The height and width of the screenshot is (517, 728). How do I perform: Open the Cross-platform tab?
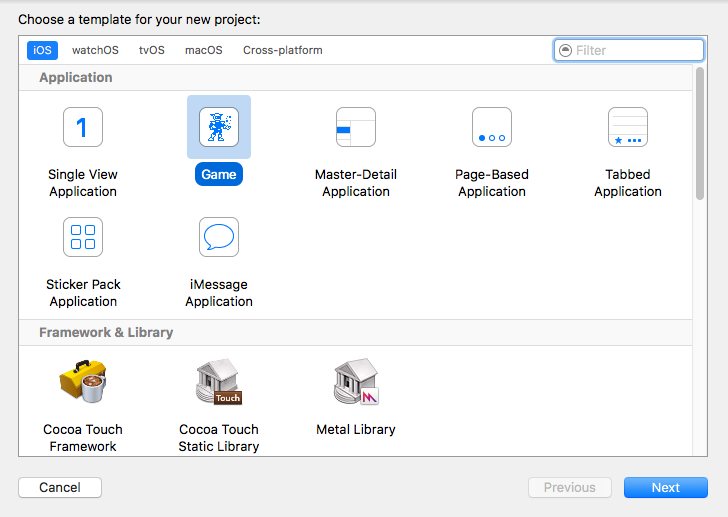click(283, 50)
